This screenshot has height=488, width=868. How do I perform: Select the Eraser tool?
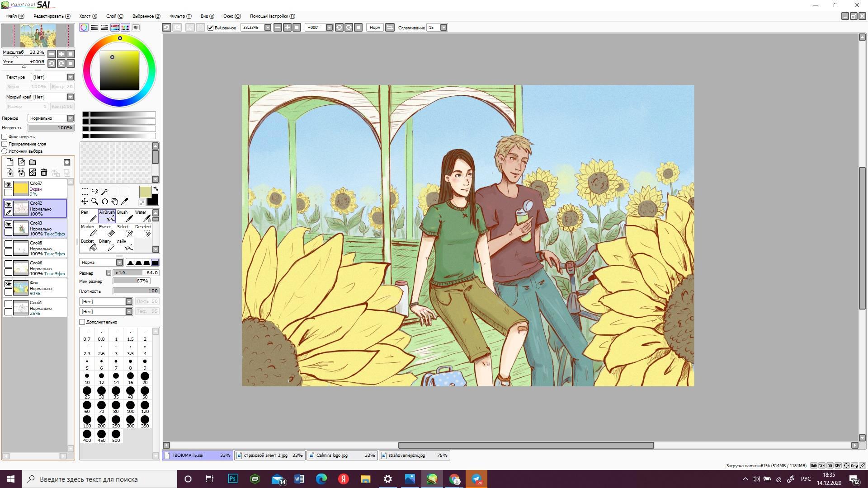108,231
